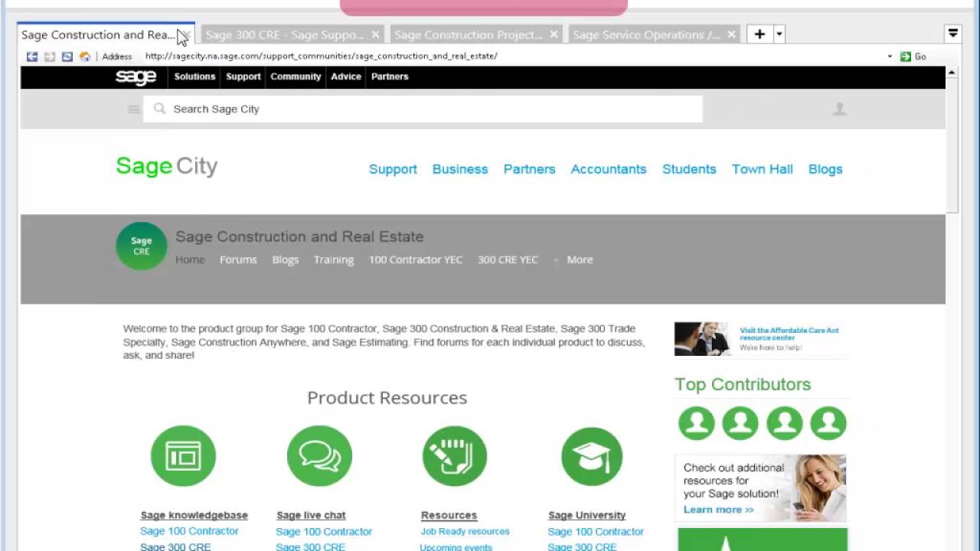This screenshot has width=980, height=551.
Task: Open the tab list menu at far right
Action: 953,34
